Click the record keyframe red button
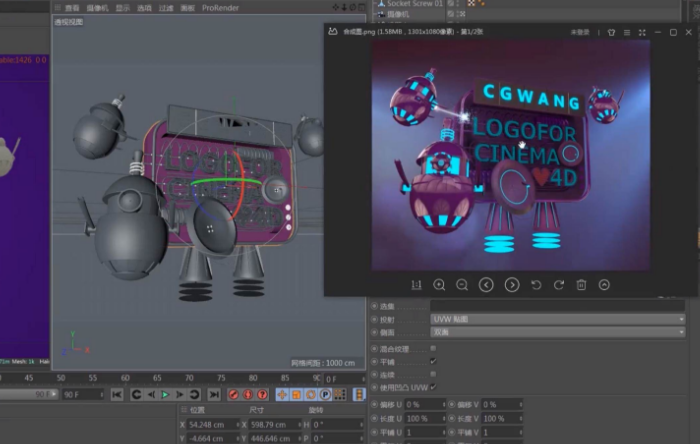 tap(234, 395)
